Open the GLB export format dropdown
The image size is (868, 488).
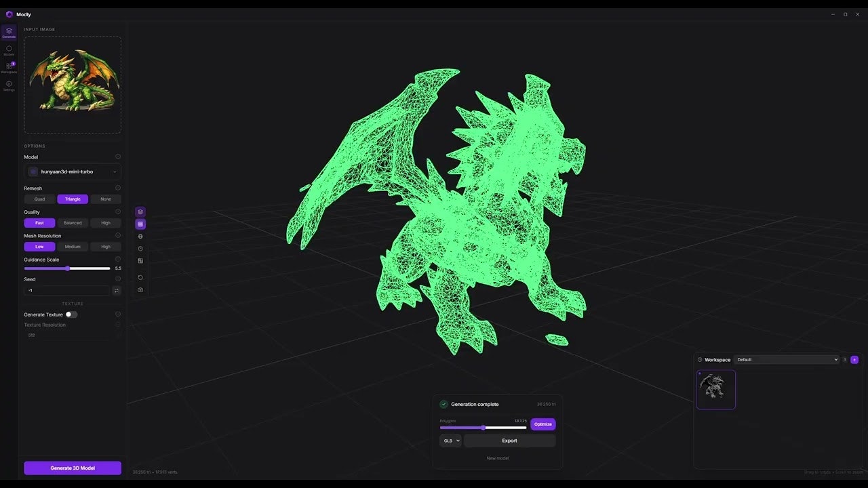click(x=450, y=441)
